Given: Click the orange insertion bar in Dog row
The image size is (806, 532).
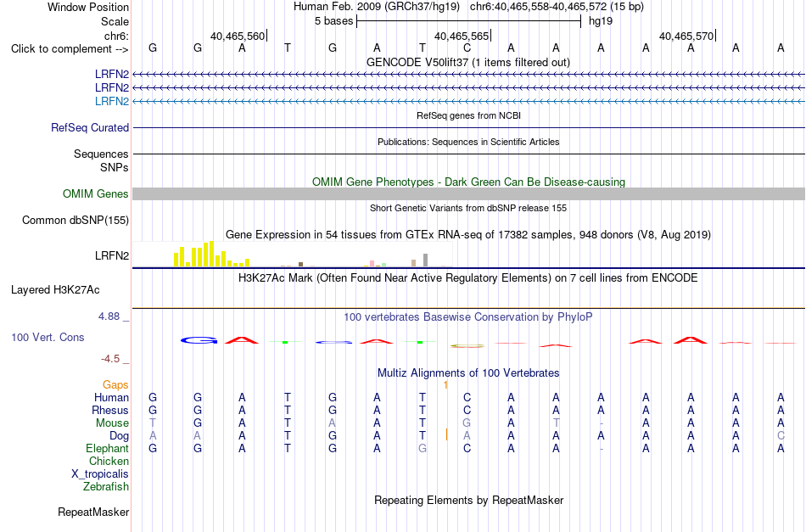Looking at the screenshot, I should click(x=446, y=435).
